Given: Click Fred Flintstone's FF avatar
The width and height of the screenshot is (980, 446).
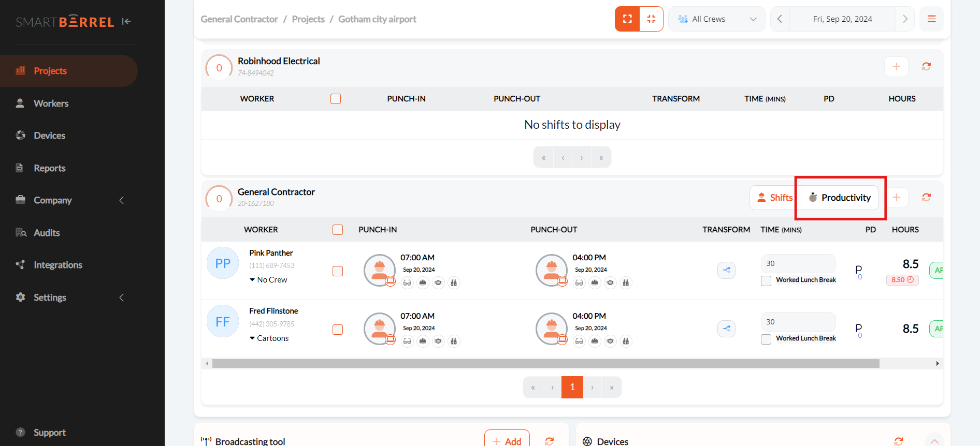Looking at the screenshot, I should (223, 322).
